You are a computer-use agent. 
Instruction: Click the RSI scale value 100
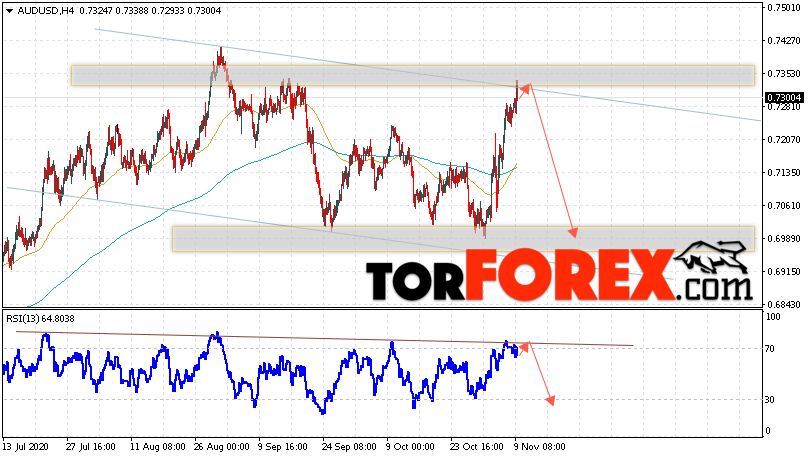coord(773,317)
